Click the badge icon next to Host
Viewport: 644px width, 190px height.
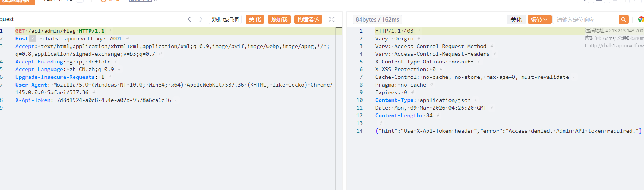pyautogui.click(x=33, y=38)
